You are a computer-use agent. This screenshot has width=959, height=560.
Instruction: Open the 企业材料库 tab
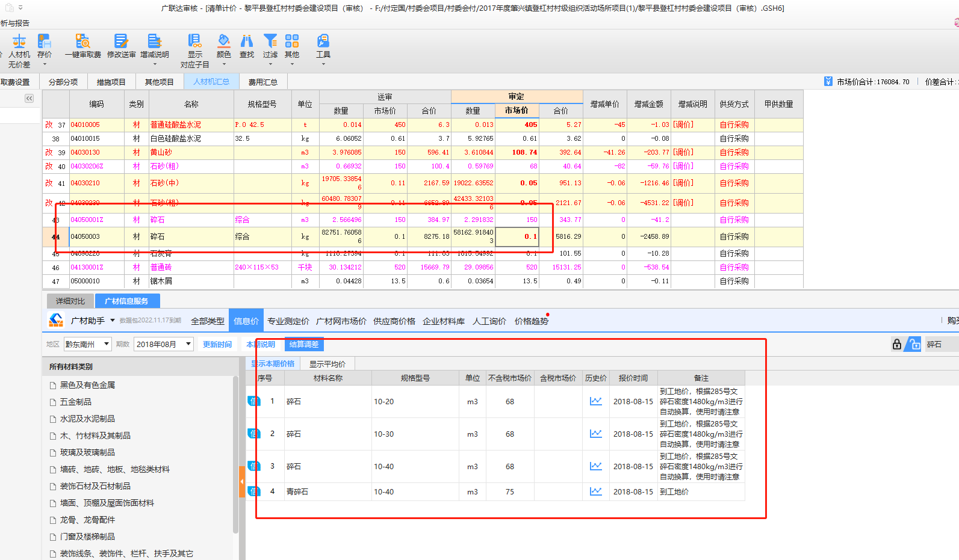[x=444, y=321]
